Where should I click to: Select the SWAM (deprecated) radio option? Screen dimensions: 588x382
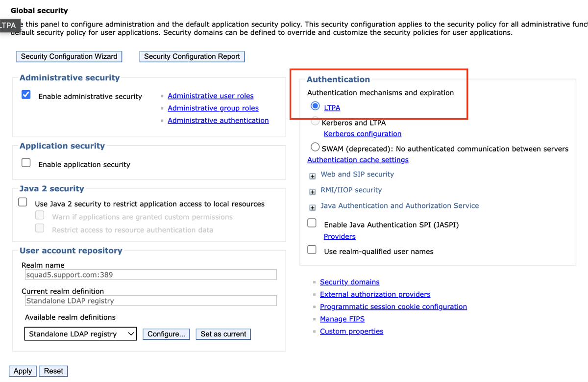pos(315,147)
